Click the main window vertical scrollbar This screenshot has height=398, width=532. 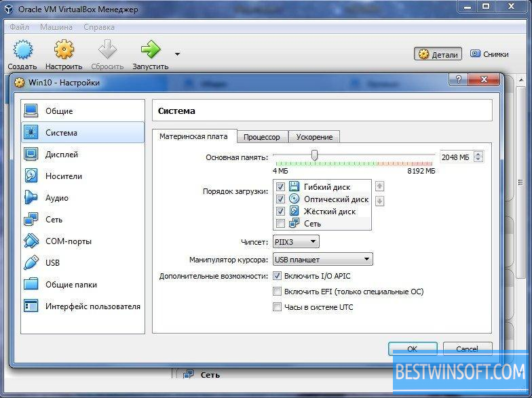click(520, 183)
